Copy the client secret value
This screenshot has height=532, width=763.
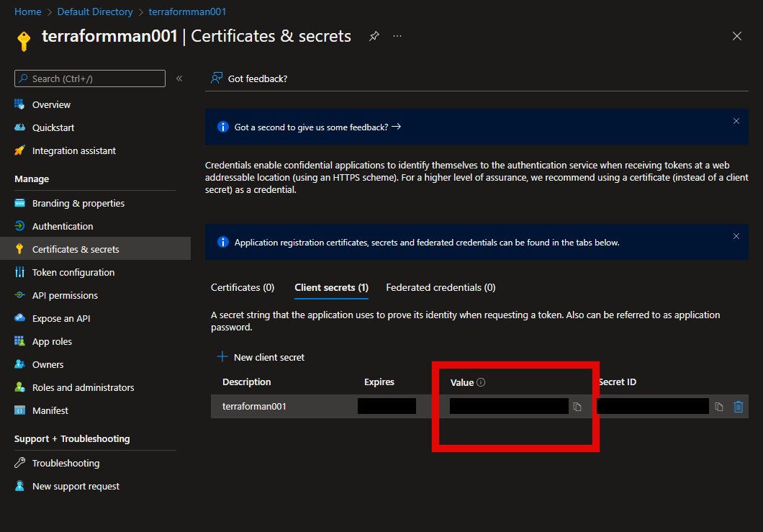[x=577, y=407]
